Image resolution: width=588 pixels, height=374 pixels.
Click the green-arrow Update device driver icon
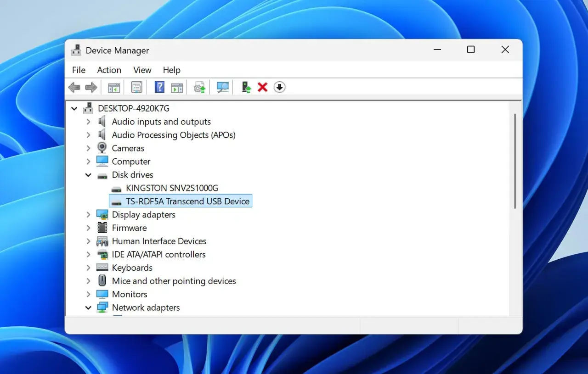(246, 87)
